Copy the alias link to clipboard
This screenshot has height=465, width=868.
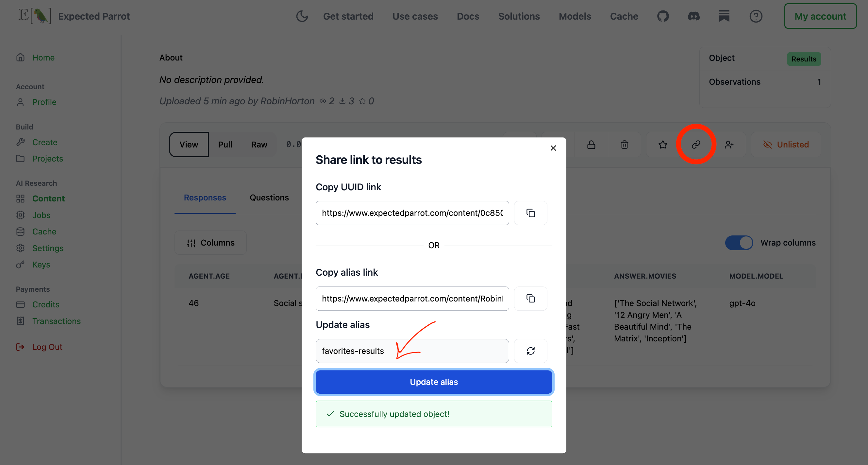[530, 299]
